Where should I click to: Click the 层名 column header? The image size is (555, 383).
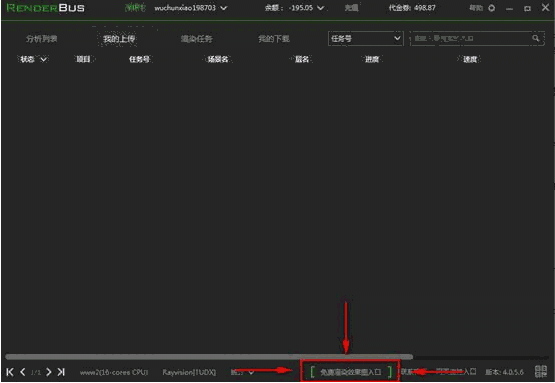click(x=302, y=59)
